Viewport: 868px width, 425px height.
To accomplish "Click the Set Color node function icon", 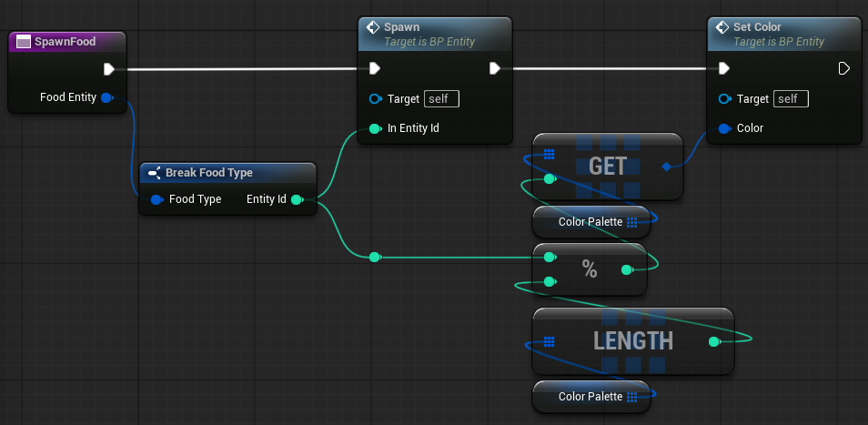I will coord(722,26).
